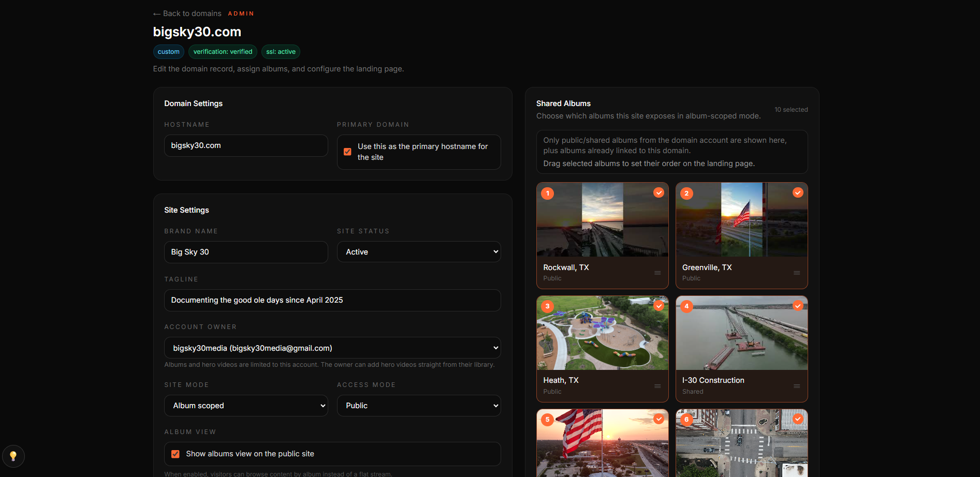Click order badge 6 on intersection album
The height and width of the screenshot is (477, 980).
pyautogui.click(x=686, y=420)
